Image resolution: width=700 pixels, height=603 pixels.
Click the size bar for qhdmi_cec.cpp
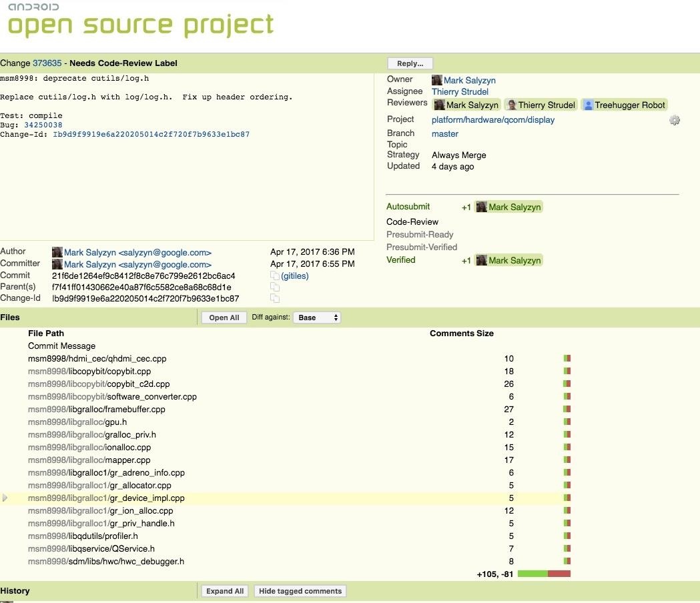567,358
